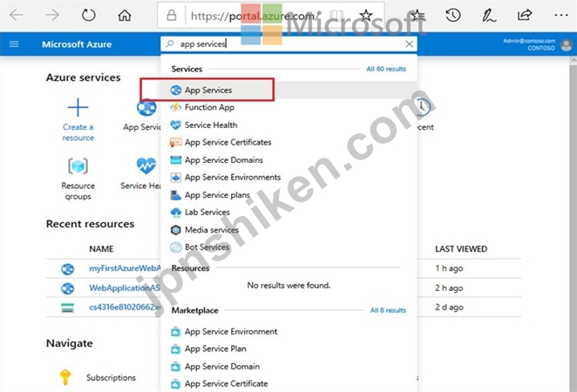Open the Service Health heart tile

pos(146,166)
